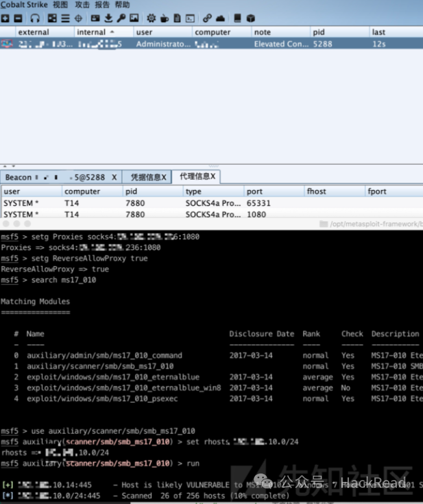Screen dimensions: 423x504
Task: Open the credentials card icon
Action: [95, 18]
